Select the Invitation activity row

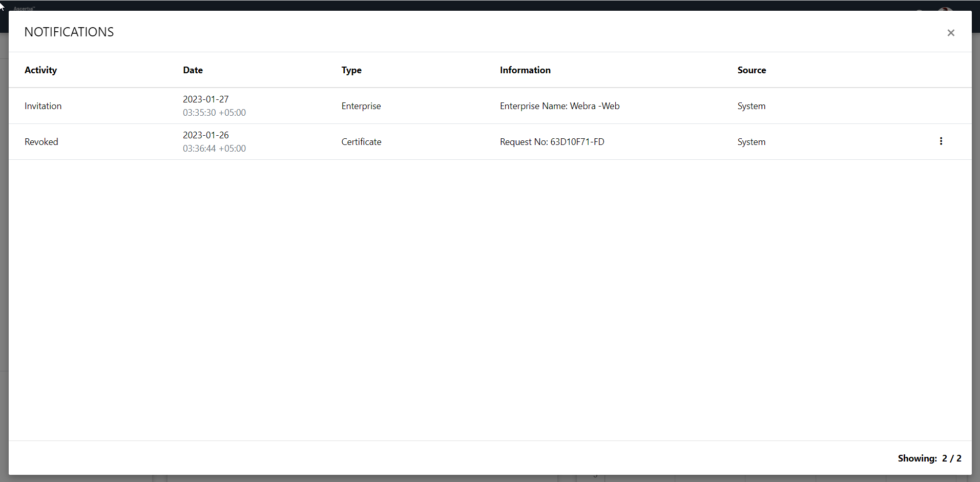coord(43,106)
